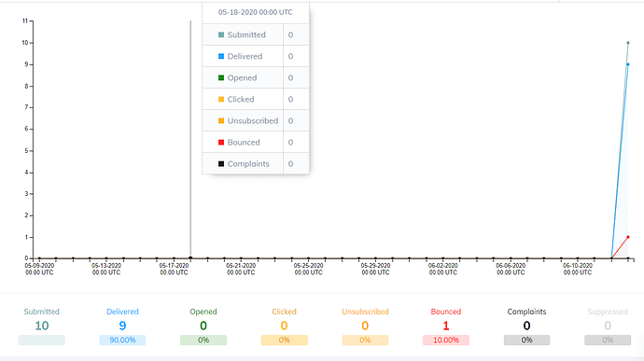Select the Bounced total of 1
Image resolution: width=644 pixels, height=361 pixels.
click(446, 326)
